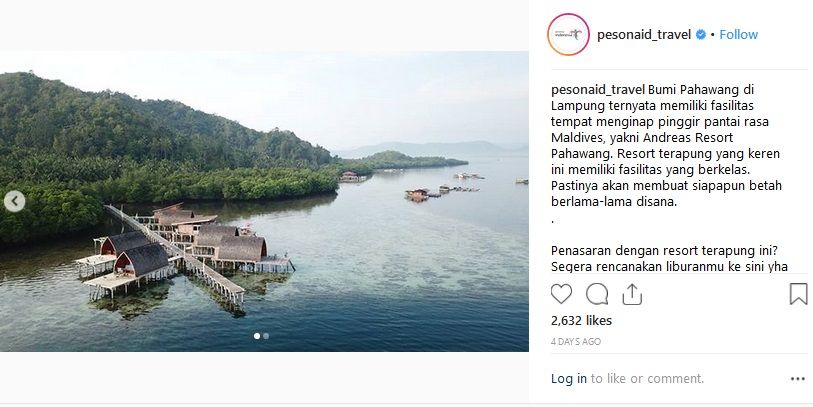The image size is (813, 407).
Task: Open the 4 days ago timestamp
Action: (576, 342)
